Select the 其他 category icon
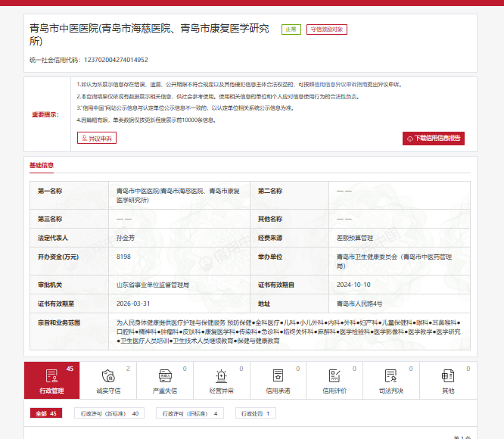 coord(448,375)
